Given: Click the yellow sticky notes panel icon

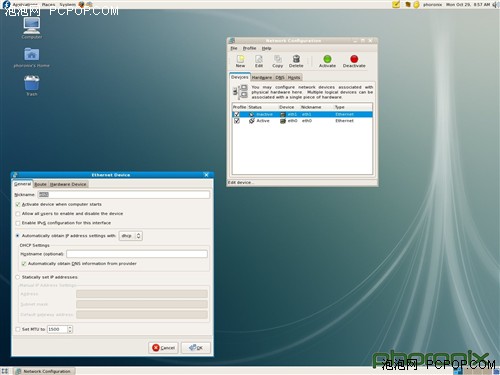Looking at the screenshot, I should tap(396, 4).
